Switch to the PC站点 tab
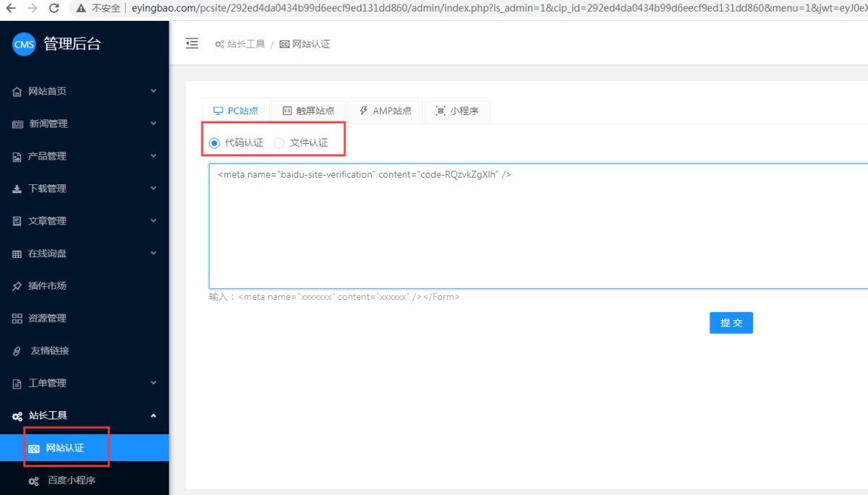 click(236, 111)
